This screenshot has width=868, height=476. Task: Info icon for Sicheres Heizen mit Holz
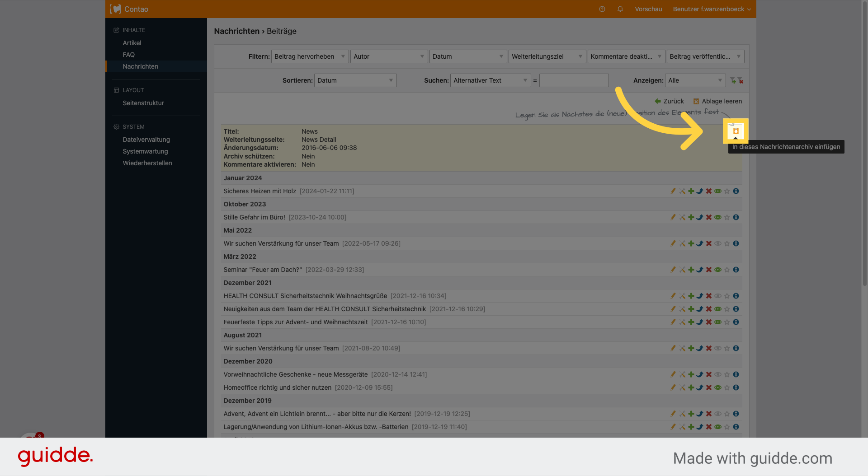pos(736,191)
